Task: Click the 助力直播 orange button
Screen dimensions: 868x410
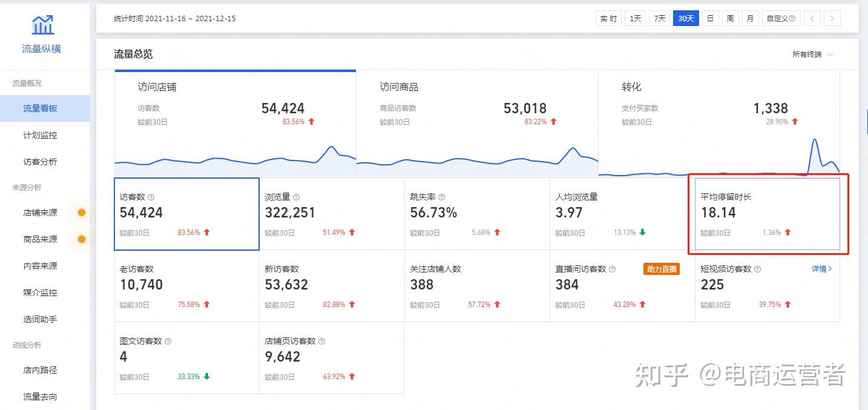Action: click(x=662, y=269)
